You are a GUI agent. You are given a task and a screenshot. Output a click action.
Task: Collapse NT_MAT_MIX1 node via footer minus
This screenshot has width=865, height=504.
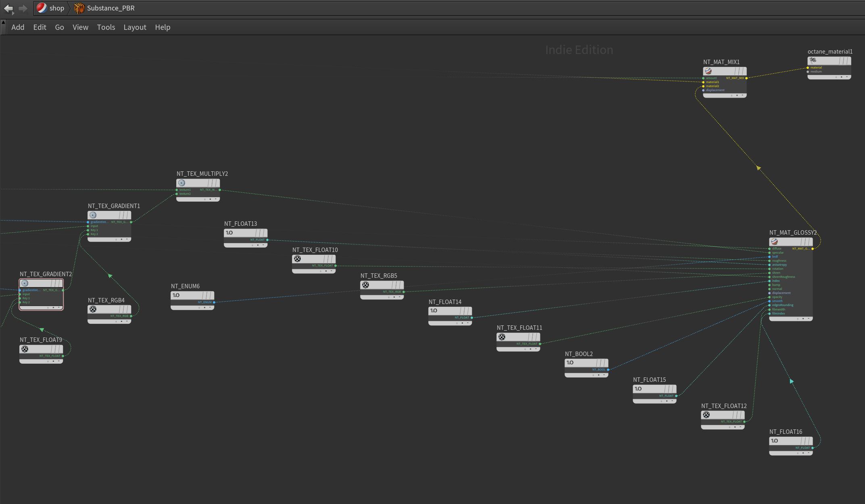tap(742, 95)
